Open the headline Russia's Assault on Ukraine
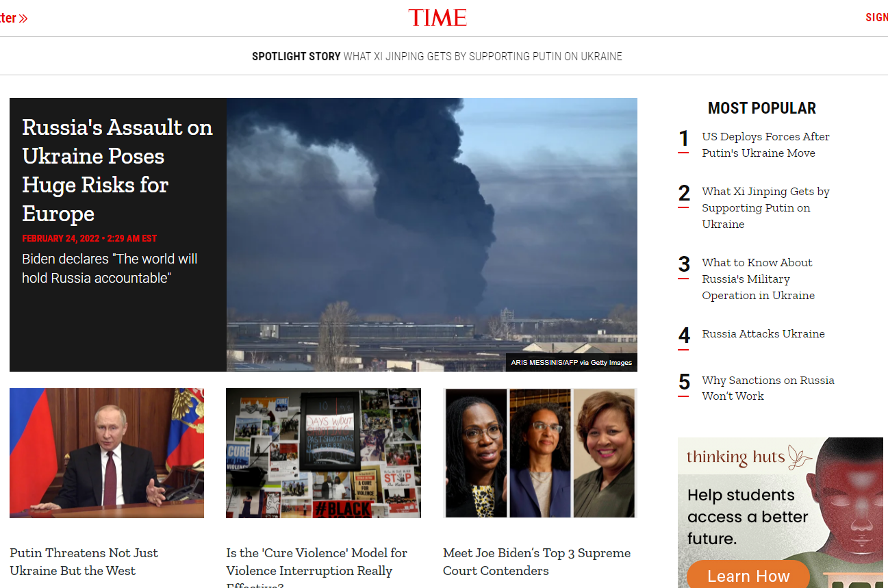The width and height of the screenshot is (888, 588). [x=117, y=170]
